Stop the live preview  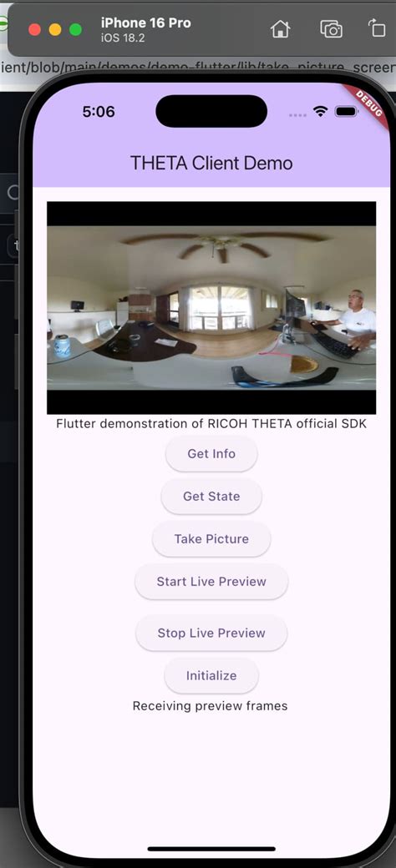211,633
